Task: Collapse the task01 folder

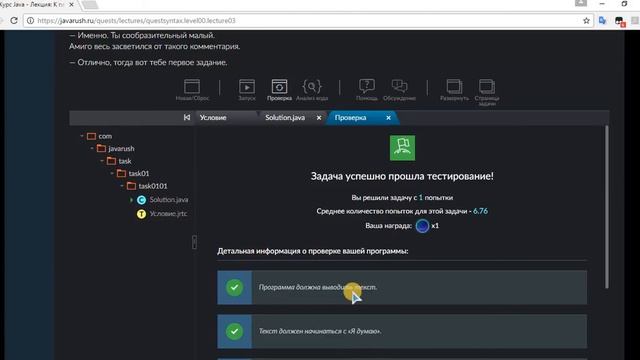Action: (112, 173)
